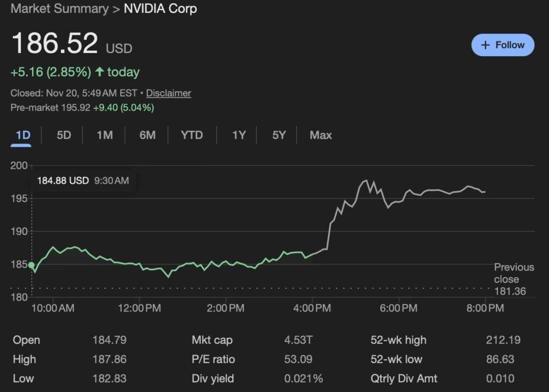This screenshot has height=392, width=549.
Task: Click the Pre-market price line
Action: (x=83, y=108)
